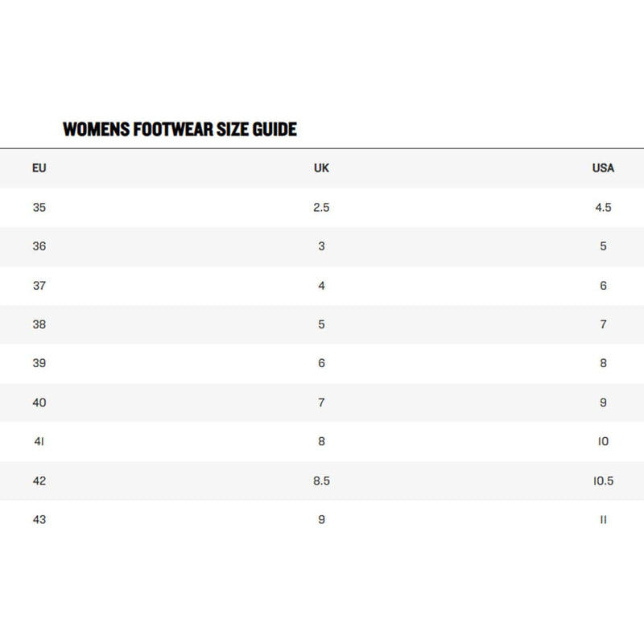
Task: Select EU size 43 cell
Action: [x=39, y=520]
